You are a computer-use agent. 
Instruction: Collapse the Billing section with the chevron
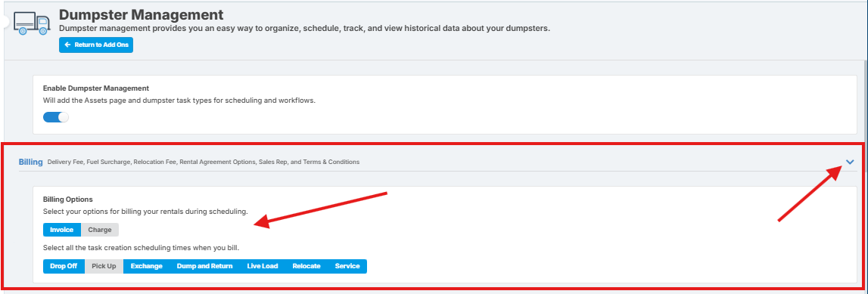(x=851, y=162)
